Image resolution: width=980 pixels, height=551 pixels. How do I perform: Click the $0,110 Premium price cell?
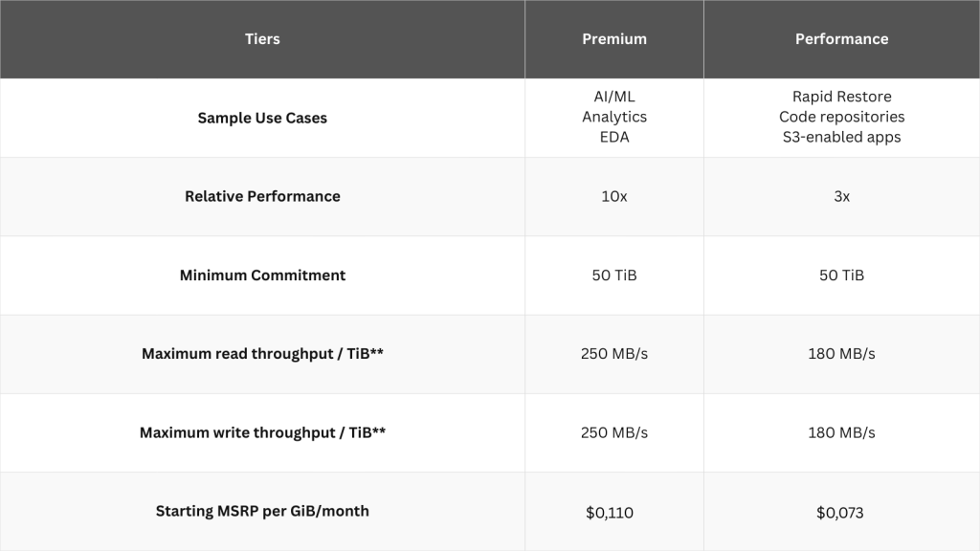[x=610, y=513]
